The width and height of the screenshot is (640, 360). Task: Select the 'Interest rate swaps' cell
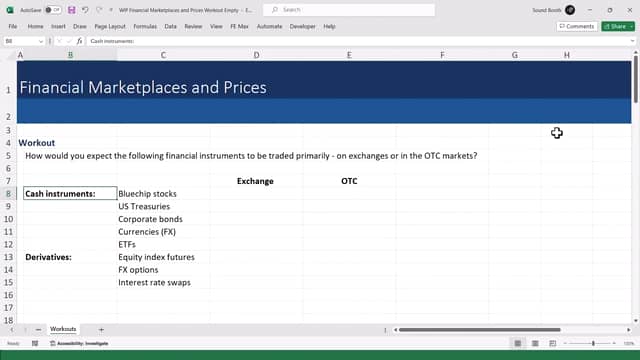tap(163, 282)
